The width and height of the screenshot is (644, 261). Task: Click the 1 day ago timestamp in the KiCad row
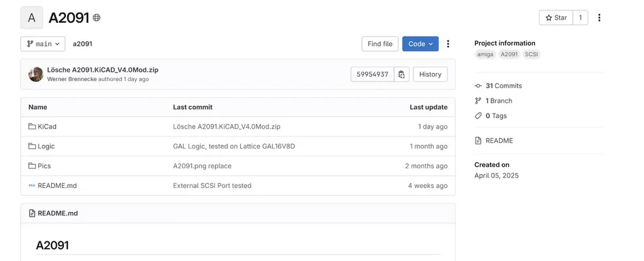tap(433, 127)
